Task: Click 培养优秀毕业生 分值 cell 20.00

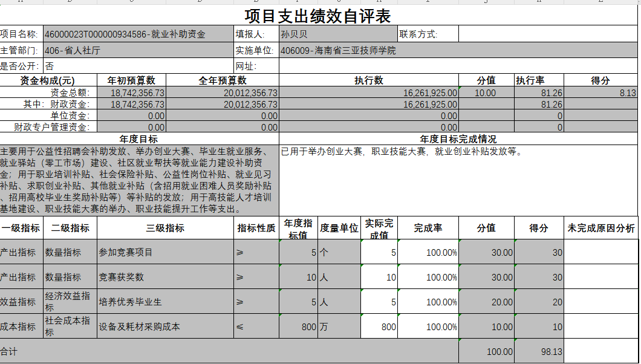Action: point(486,302)
